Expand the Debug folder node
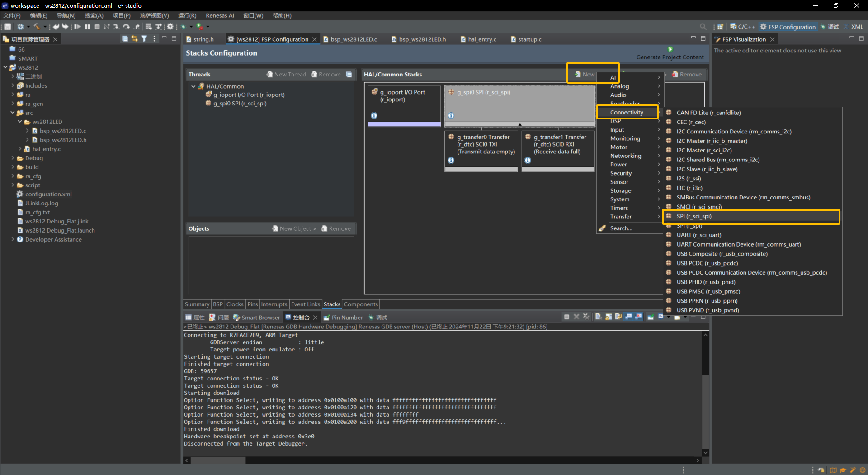868x475 pixels. [13, 158]
